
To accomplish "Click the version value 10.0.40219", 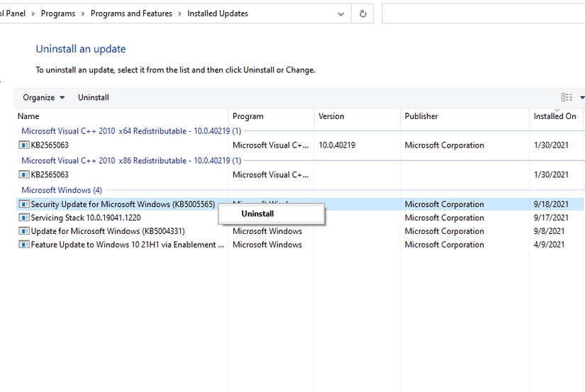I will point(337,145).
